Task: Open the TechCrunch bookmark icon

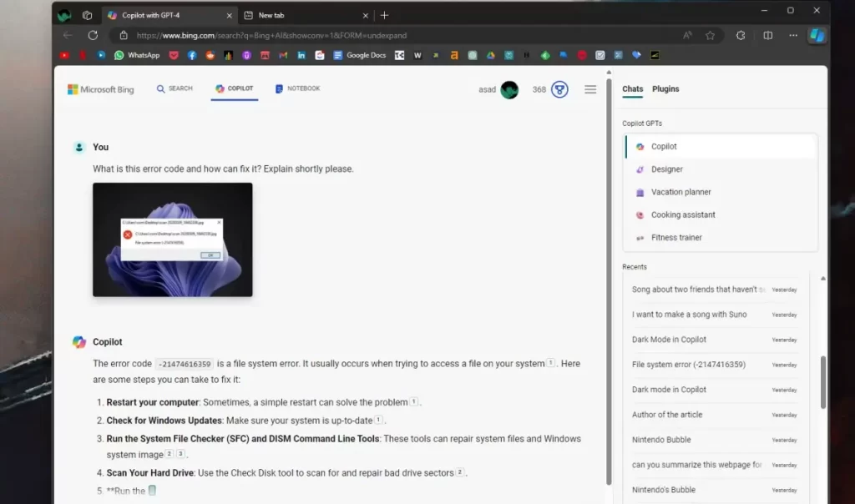Action: click(399, 55)
